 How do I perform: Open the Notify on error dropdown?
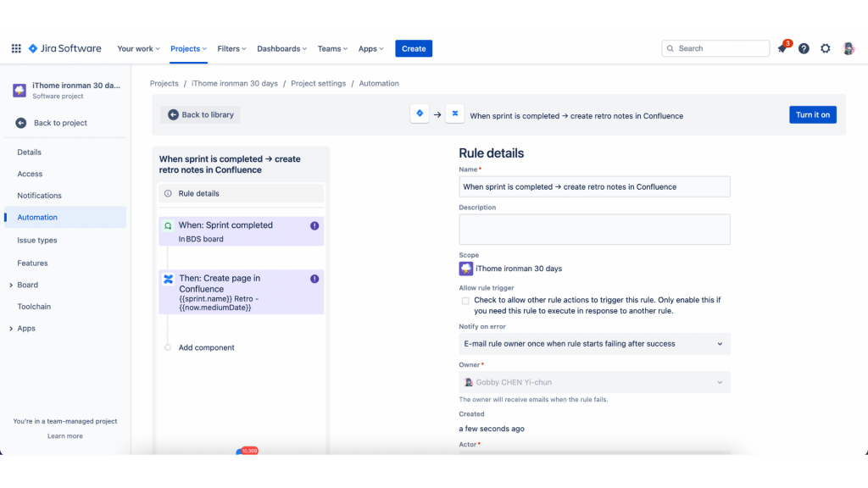[x=594, y=344]
